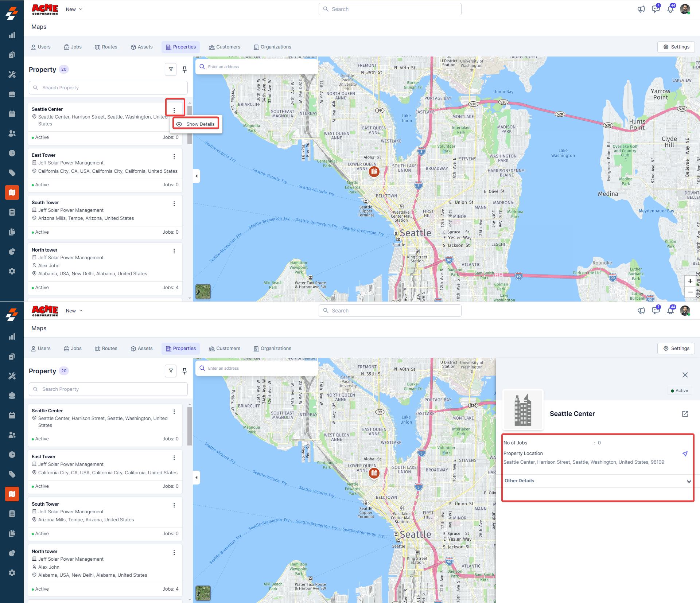Image resolution: width=700 pixels, height=603 pixels.
Task: Switch to the Routes tab
Action: point(106,47)
